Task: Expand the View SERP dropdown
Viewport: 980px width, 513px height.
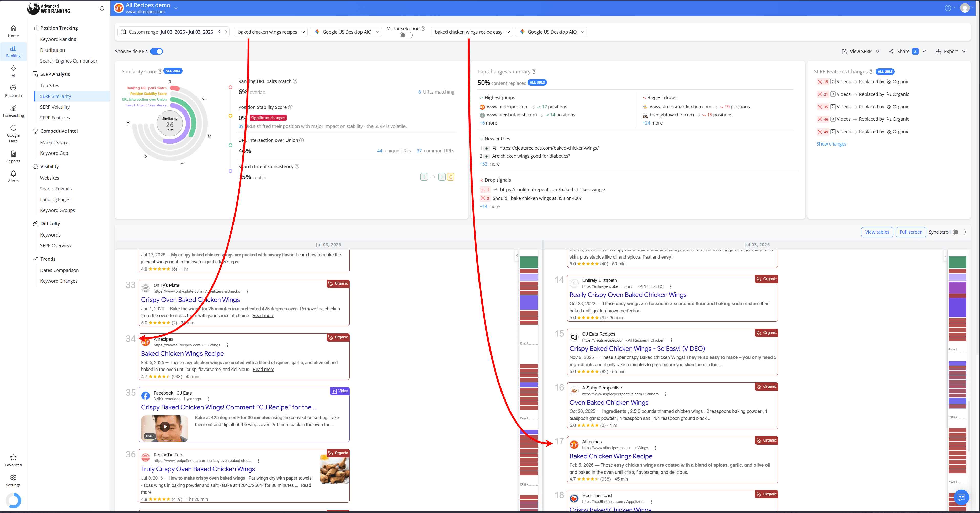Action: tap(860, 52)
